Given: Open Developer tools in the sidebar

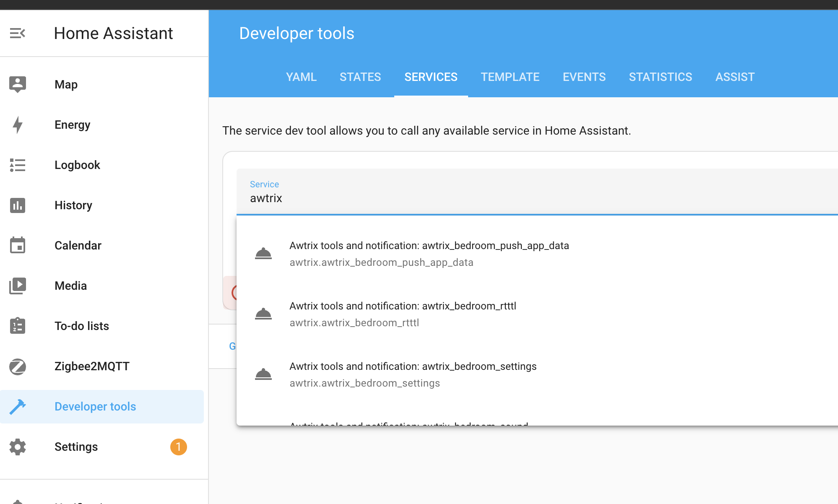Looking at the screenshot, I should (x=95, y=406).
